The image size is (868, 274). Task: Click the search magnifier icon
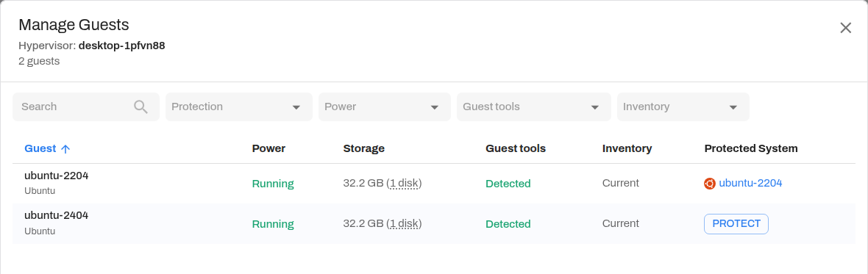(x=140, y=107)
